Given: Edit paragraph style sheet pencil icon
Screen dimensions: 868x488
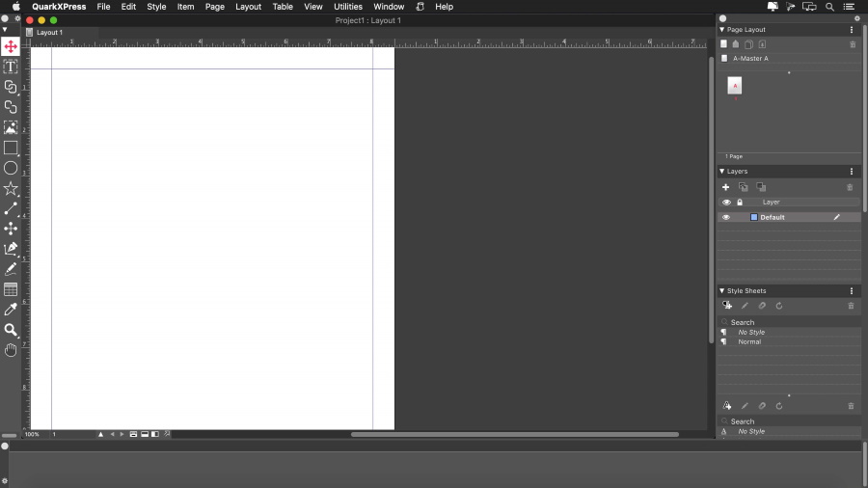Looking at the screenshot, I should pyautogui.click(x=746, y=306).
